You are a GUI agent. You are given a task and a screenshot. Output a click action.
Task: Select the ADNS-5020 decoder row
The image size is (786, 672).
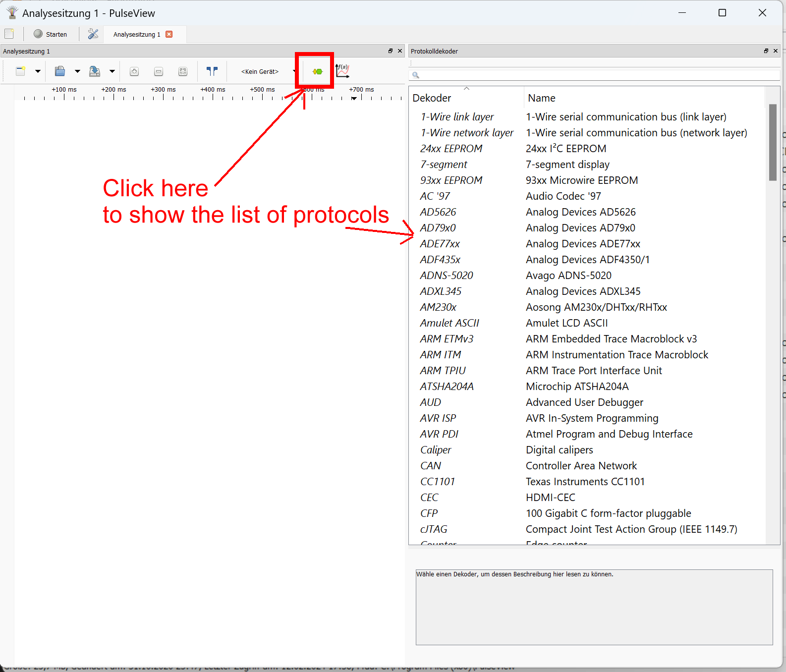pyautogui.click(x=587, y=276)
